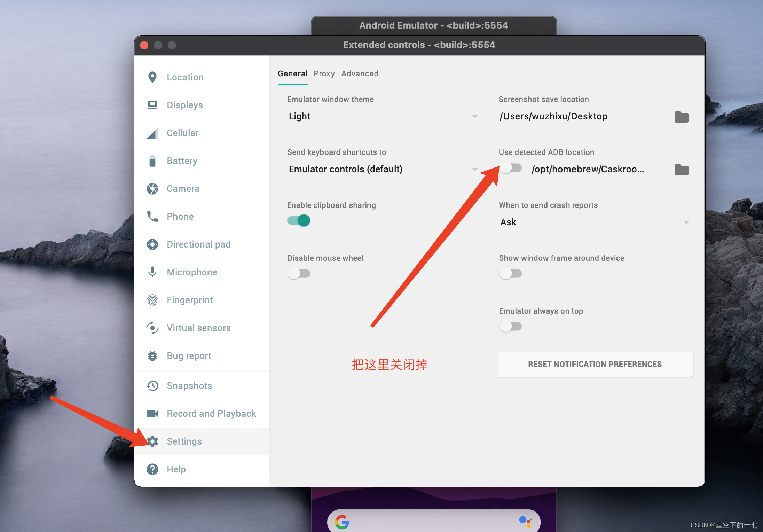Select the Cellular settings icon

(152, 133)
